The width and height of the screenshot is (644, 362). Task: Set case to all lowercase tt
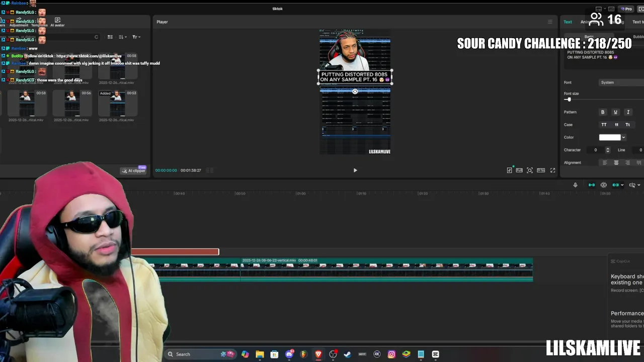click(616, 125)
